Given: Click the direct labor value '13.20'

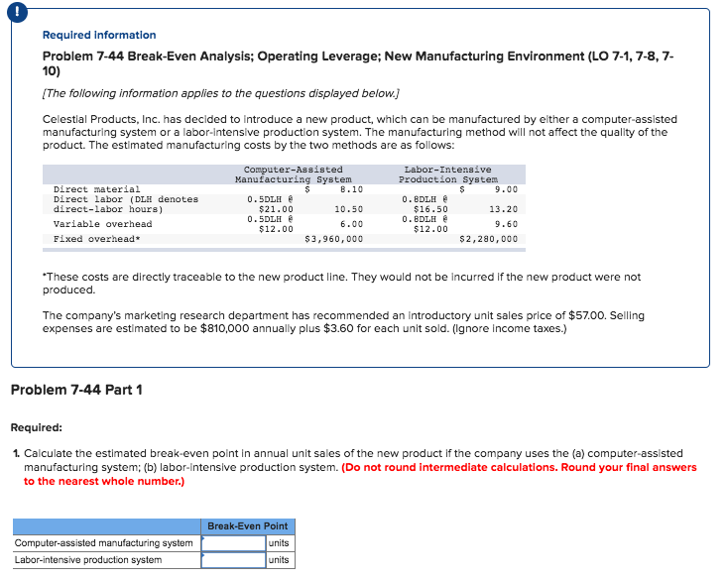Looking at the screenshot, I should coord(503,209).
